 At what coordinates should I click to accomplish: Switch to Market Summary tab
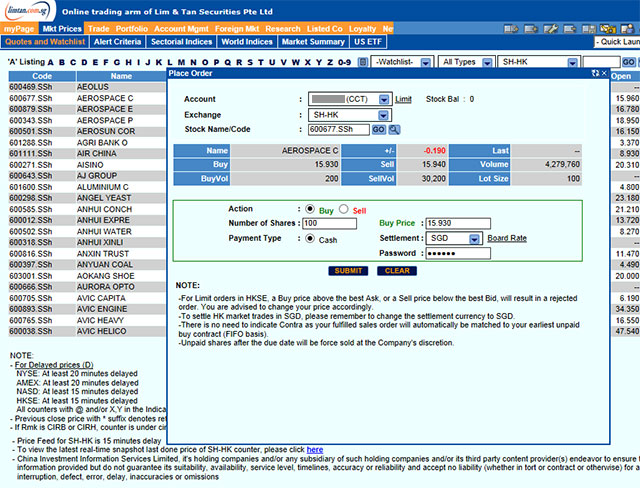coord(313,42)
